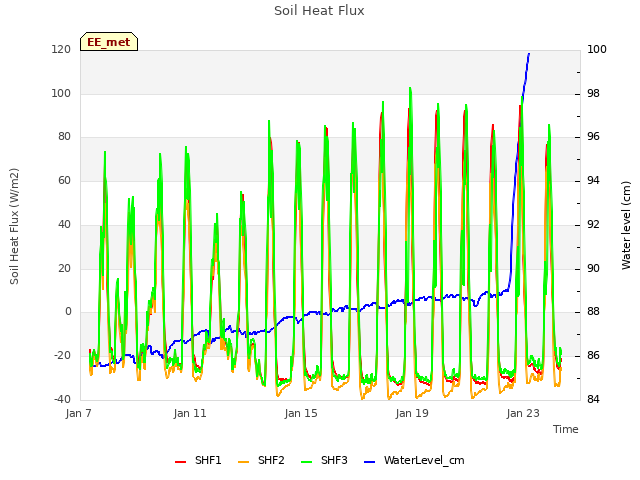Click the tallest green SHF3 peak near Jan 19
Screen dimensions: 640x480
[x=410, y=88]
